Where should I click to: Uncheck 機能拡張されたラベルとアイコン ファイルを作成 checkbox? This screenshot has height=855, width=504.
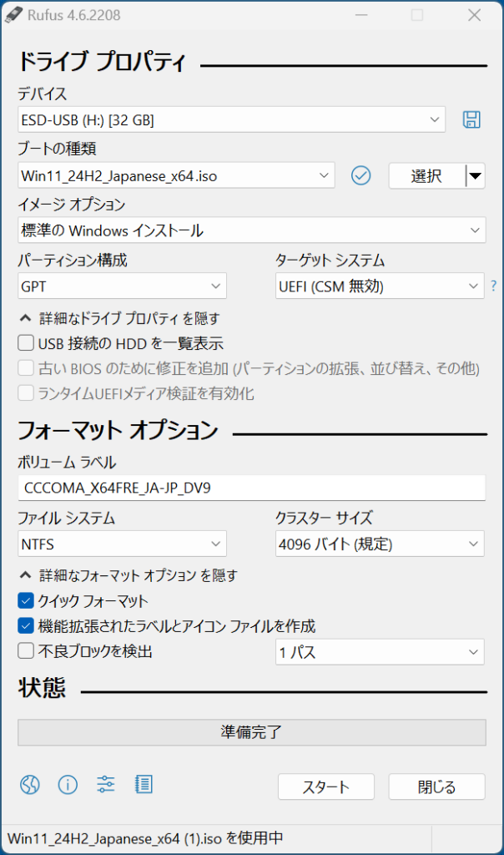(26, 626)
